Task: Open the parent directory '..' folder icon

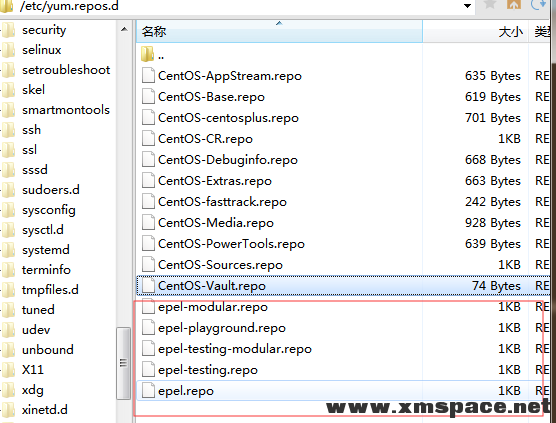Action: coord(148,54)
